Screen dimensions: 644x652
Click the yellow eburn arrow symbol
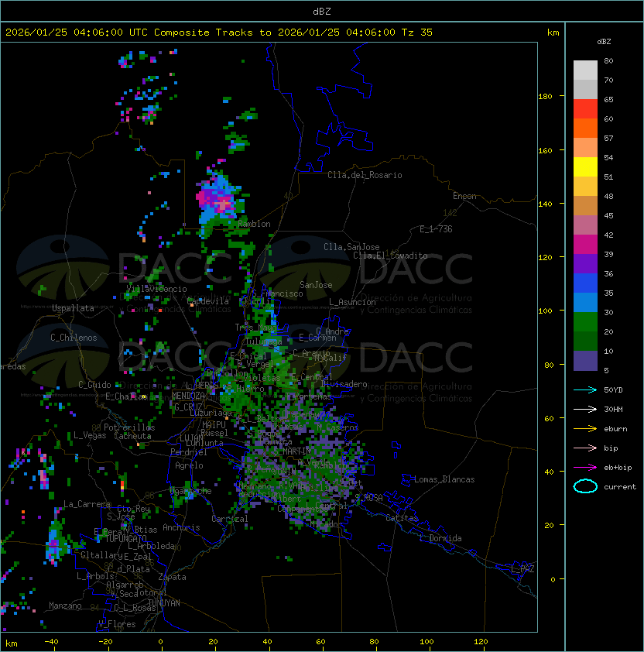click(585, 429)
